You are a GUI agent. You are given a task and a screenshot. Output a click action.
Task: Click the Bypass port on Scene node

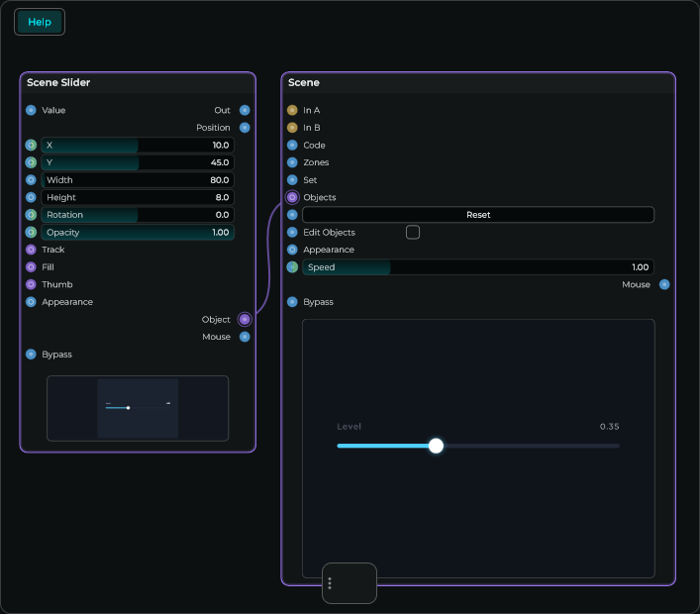pyautogui.click(x=292, y=302)
